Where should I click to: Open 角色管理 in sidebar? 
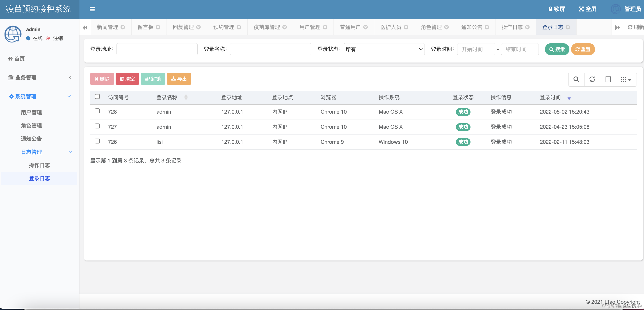coord(31,126)
